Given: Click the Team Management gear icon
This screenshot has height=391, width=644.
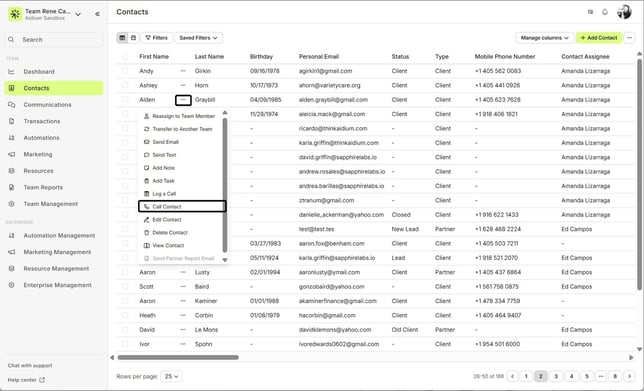Looking at the screenshot, I should pos(12,204).
